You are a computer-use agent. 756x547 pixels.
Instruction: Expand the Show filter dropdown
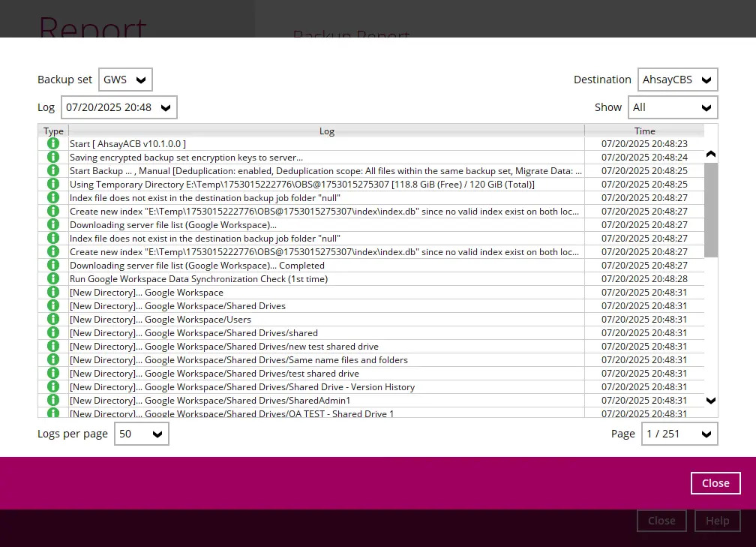click(673, 107)
